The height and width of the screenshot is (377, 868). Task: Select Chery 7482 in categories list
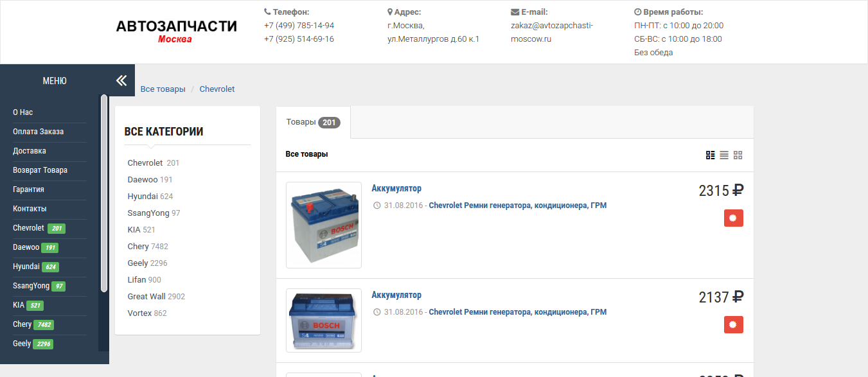click(148, 247)
